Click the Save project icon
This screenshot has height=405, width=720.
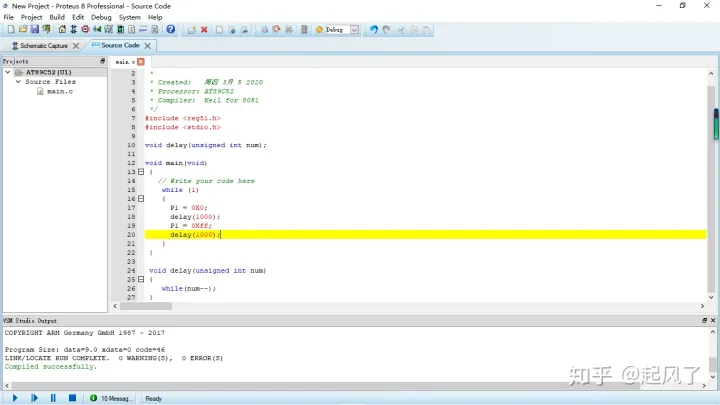[34, 30]
